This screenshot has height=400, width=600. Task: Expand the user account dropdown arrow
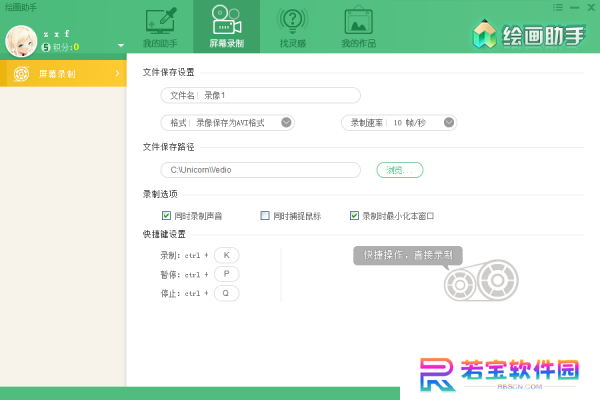[121, 46]
